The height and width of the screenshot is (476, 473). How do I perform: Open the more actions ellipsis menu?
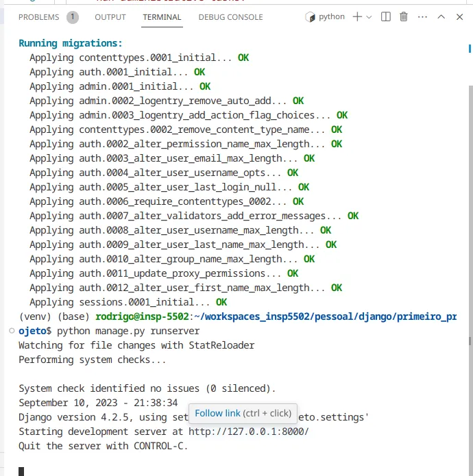[422, 17]
